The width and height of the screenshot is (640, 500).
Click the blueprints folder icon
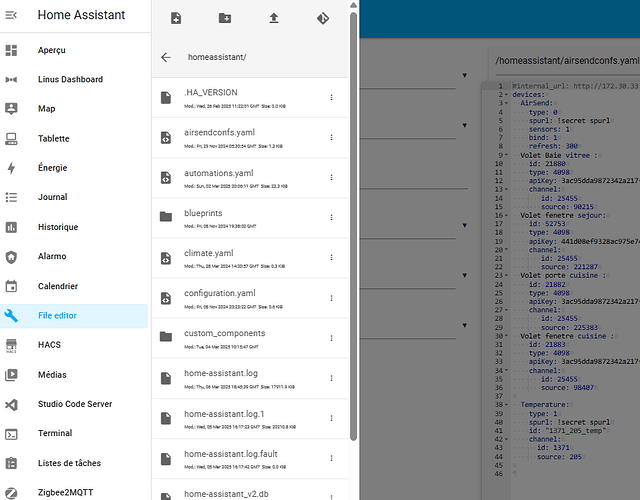pos(166,217)
